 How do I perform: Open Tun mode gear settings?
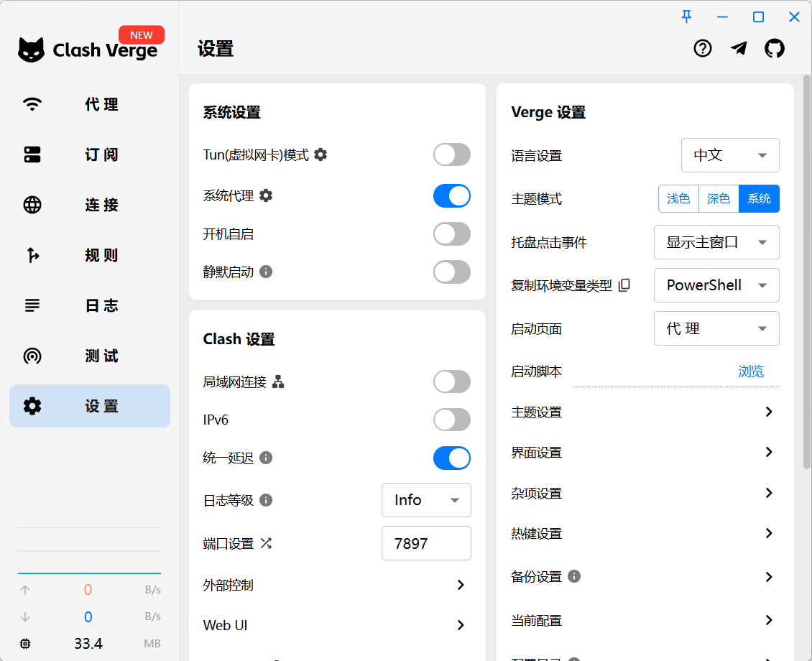coord(320,154)
